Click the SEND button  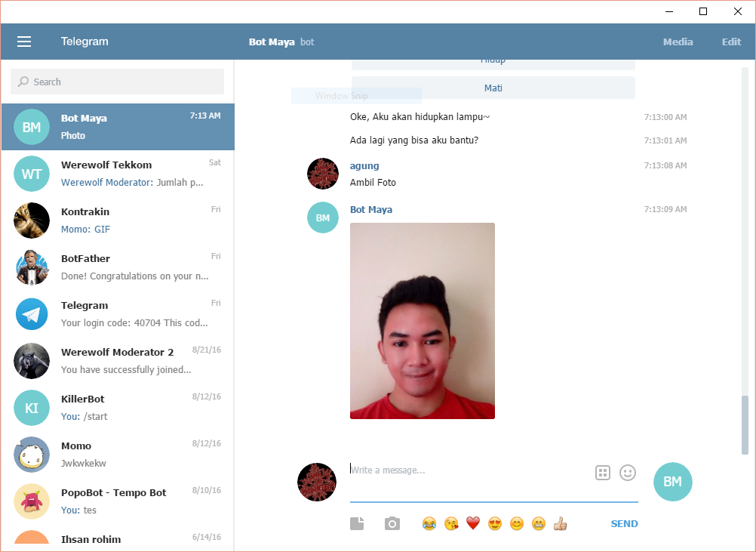coord(624,523)
